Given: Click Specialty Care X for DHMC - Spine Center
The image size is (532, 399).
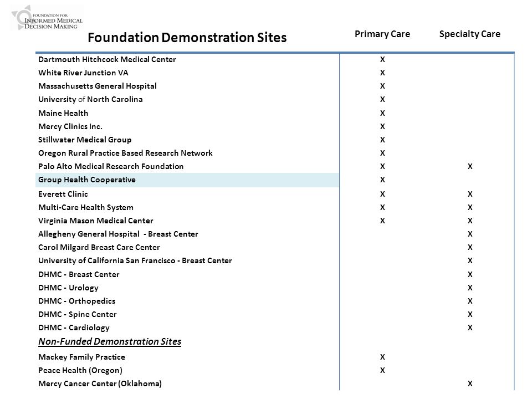Looking at the screenshot, I should click(x=470, y=314).
